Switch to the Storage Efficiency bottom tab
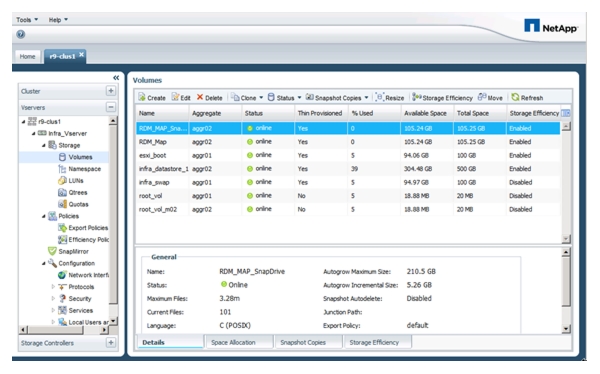 tap(378, 342)
